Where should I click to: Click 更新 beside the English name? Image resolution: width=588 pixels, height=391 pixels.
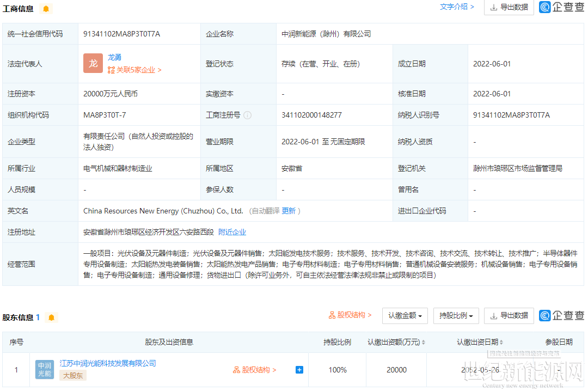tap(289, 211)
